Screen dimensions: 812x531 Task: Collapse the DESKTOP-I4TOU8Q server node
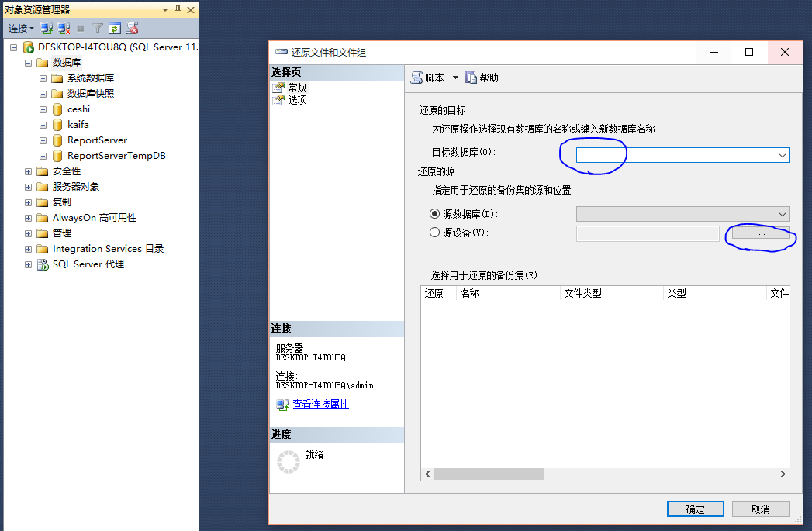13,47
